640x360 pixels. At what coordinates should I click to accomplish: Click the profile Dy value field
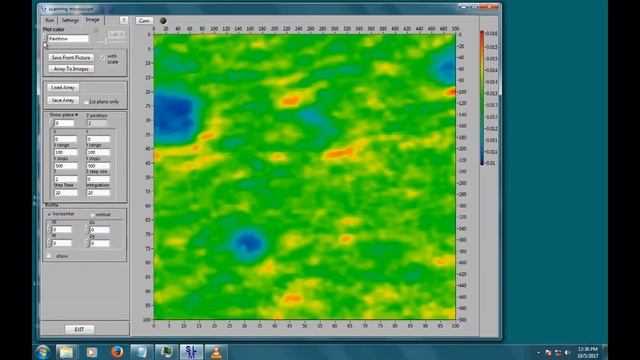pos(100,243)
